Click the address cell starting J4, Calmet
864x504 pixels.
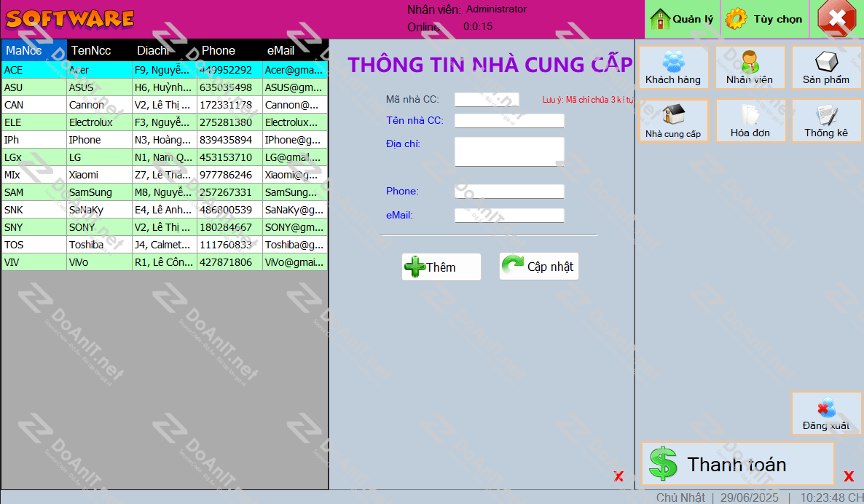click(165, 245)
